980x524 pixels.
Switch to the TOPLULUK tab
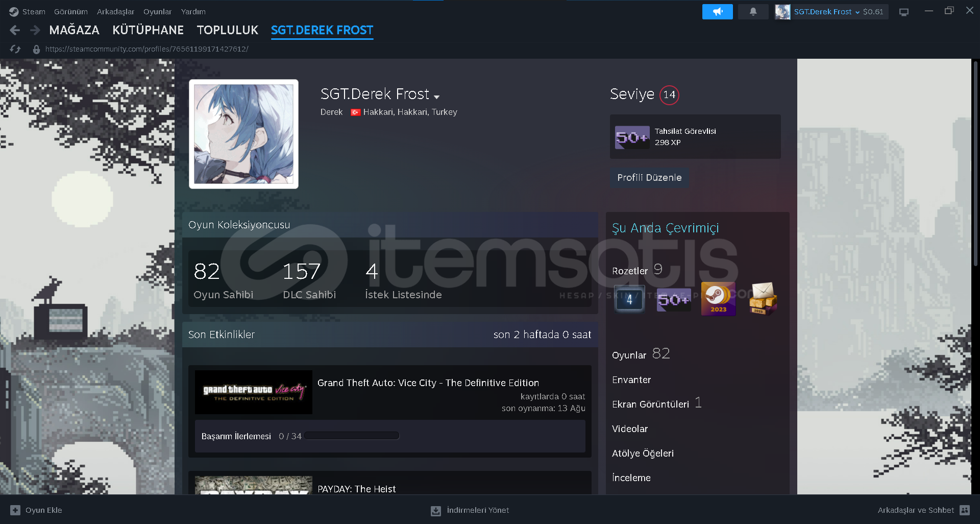pyautogui.click(x=228, y=30)
